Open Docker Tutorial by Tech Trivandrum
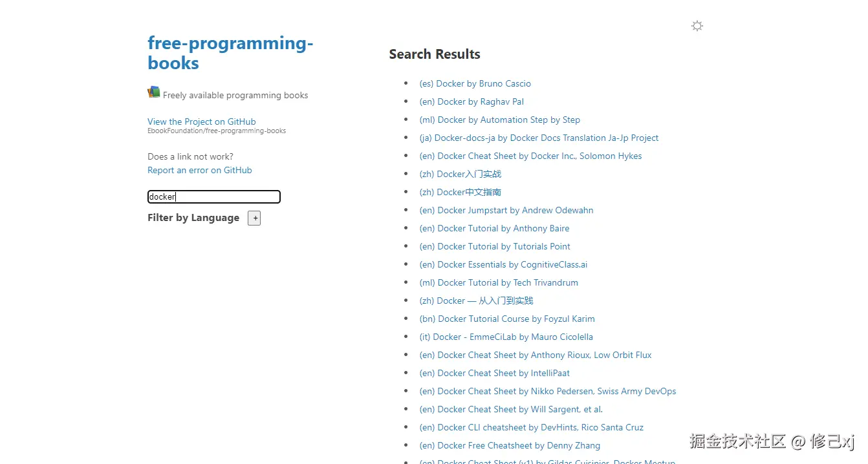 pyautogui.click(x=499, y=282)
